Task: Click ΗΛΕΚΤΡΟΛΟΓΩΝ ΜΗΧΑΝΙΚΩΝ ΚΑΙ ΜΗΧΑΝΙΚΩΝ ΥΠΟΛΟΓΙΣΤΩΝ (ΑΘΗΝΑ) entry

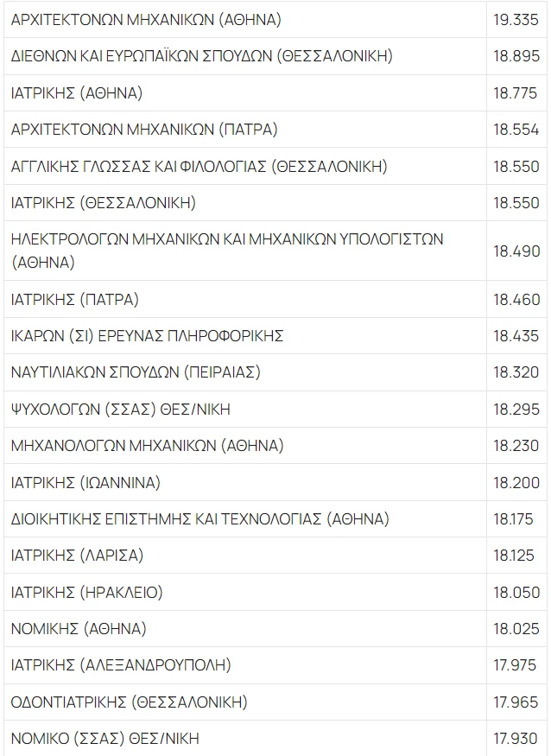Action: [227, 249]
